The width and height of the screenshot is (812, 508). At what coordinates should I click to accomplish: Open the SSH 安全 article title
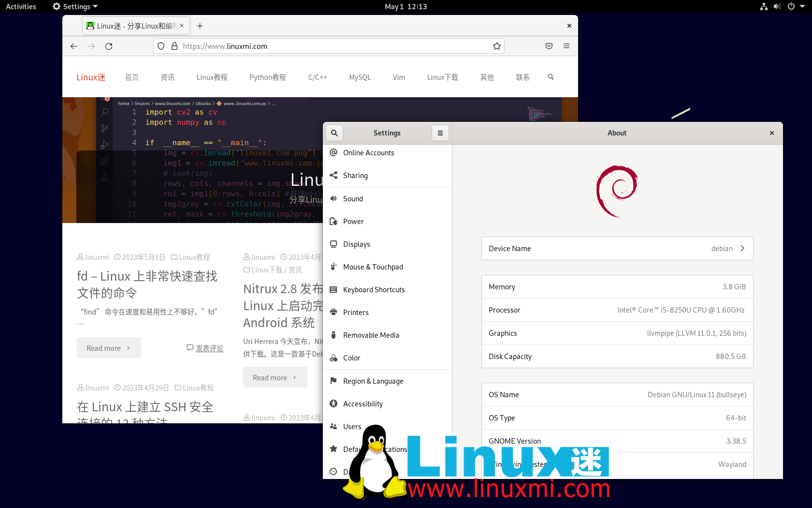point(145,411)
